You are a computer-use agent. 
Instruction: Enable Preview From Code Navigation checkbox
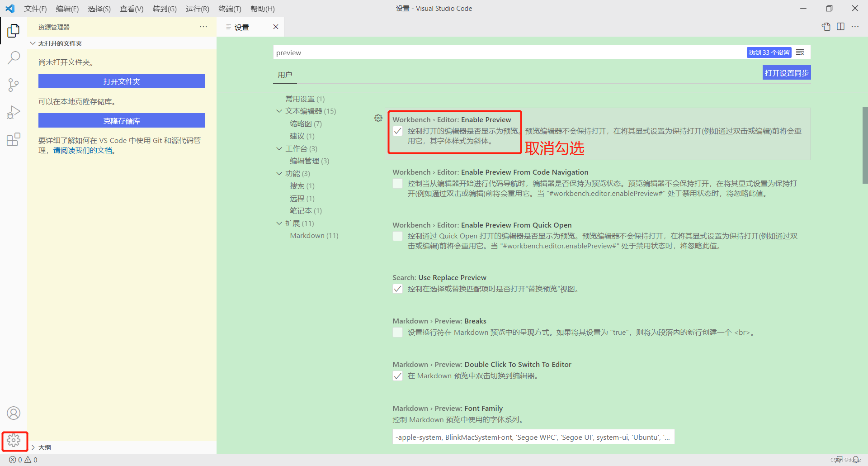(x=397, y=184)
